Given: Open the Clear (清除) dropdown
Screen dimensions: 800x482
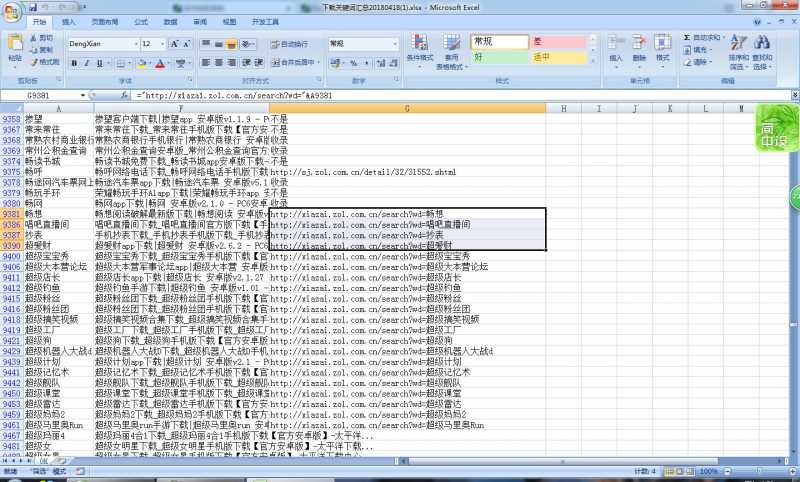Looking at the screenshot, I should pyautogui.click(x=697, y=62).
